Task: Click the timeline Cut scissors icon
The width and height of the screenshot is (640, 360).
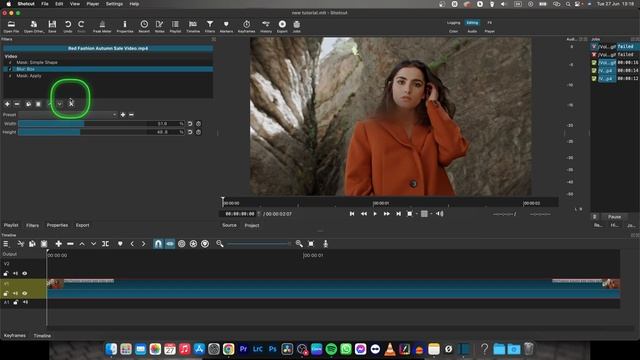Action: [x=20, y=244]
